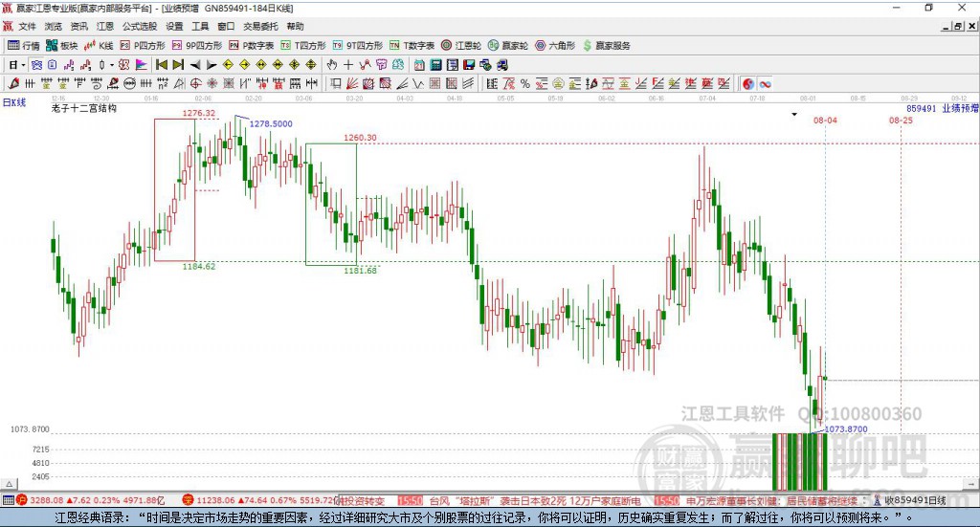980x527 pixels.
Task: Open the 行情 market quotes view
Action: pyautogui.click(x=23, y=46)
